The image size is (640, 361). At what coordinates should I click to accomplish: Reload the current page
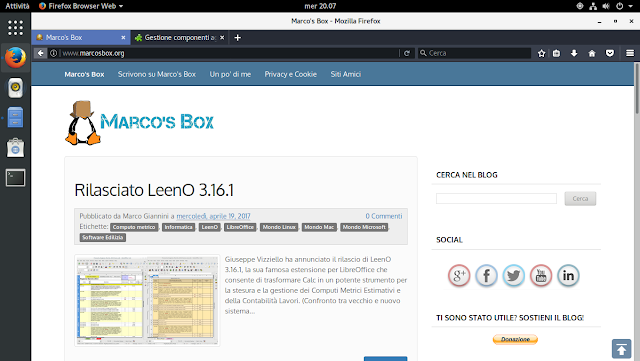407,53
